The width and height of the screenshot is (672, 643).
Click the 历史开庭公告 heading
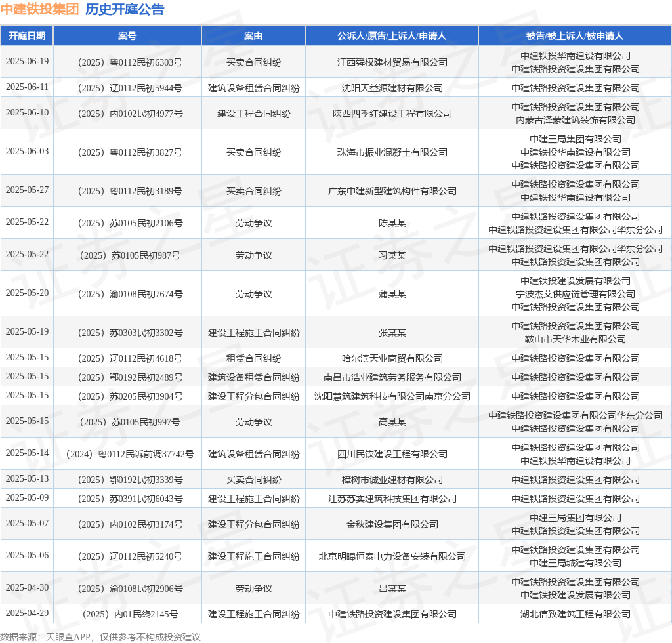(x=125, y=9)
